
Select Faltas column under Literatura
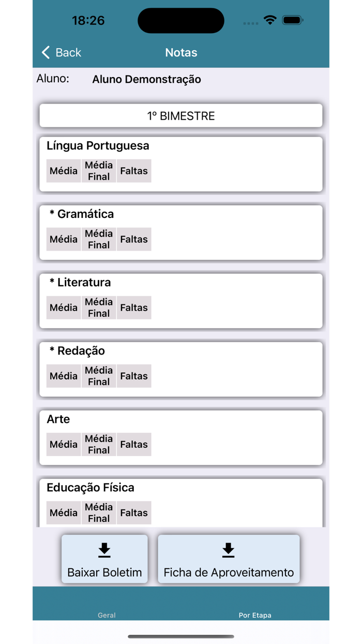[x=133, y=308]
